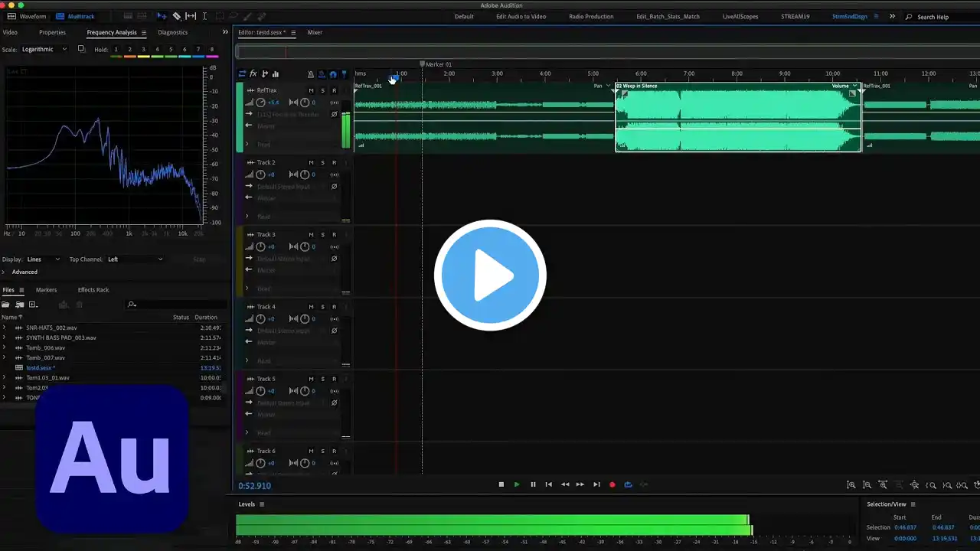The width and height of the screenshot is (980, 551).
Task: Click the Scan button in Frequency Analysis
Action: pyautogui.click(x=199, y=259)
